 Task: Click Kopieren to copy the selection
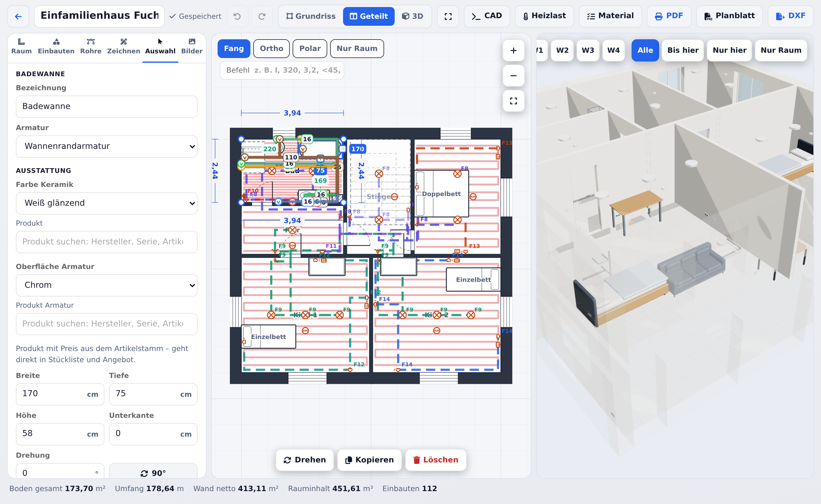point(369,460)
